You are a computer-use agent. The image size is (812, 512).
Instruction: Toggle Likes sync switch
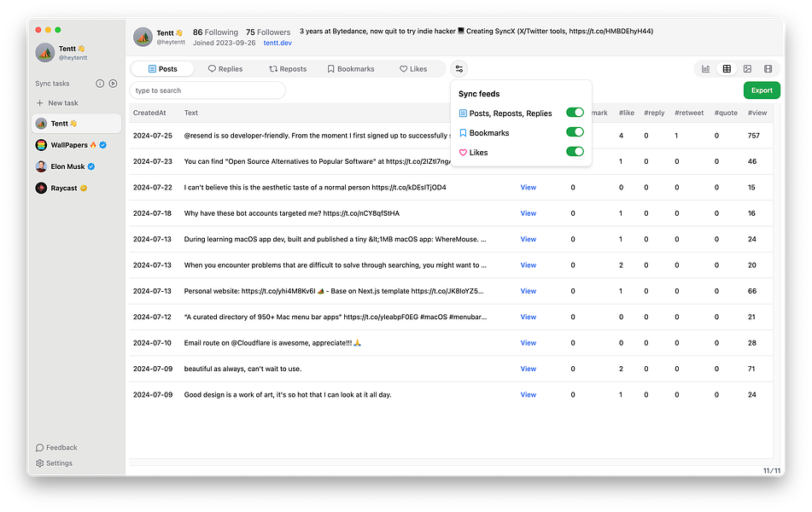tap(575, 152)
